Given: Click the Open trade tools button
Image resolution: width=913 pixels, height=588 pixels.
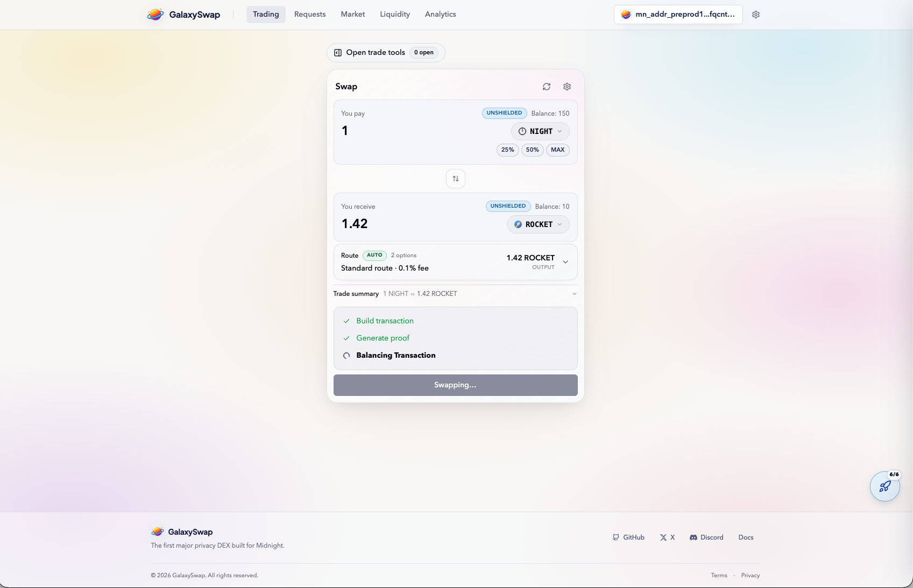Looking at the screenshot, I should coord(385,52).
